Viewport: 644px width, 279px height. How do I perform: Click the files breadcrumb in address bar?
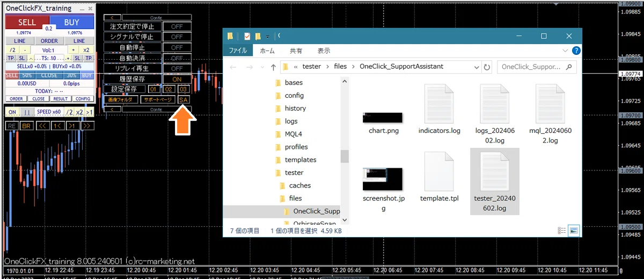click(x=340, y=67)
